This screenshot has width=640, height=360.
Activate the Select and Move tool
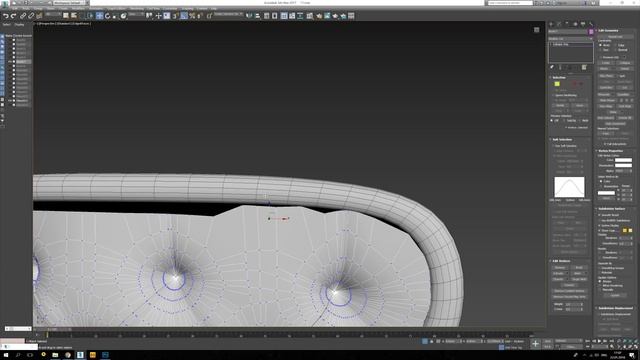pos(100,16)
